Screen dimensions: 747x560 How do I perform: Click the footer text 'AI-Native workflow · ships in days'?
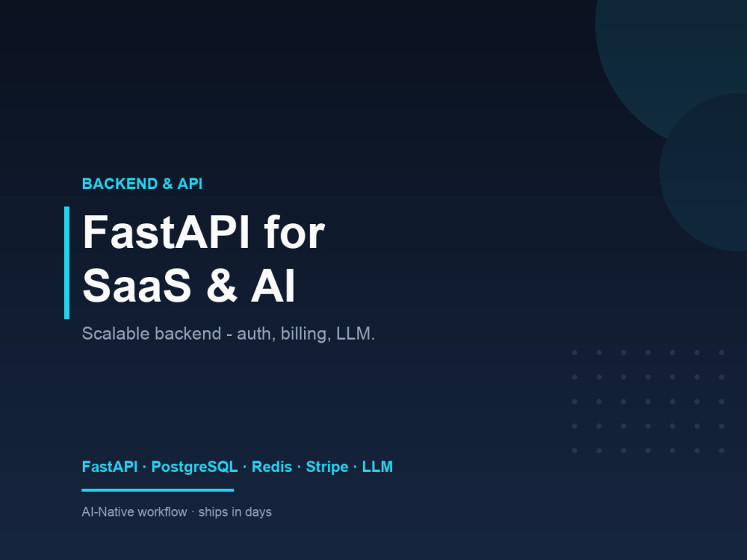pos(177,512)
